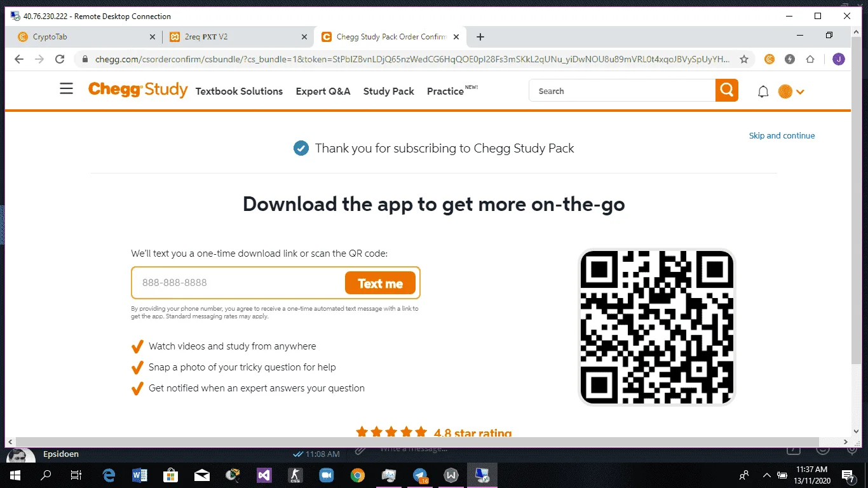Screen dimensions: 868x488
Task: Click the orange search magnifier button
Action: click(x=727, y=90)
